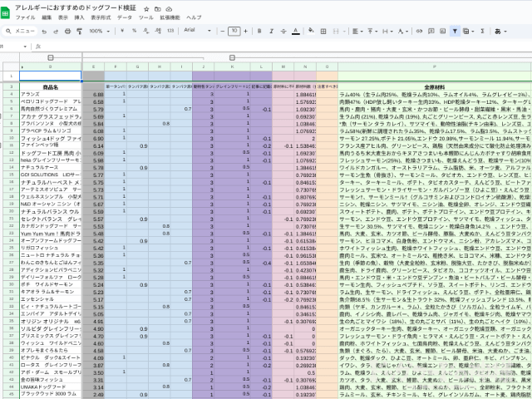Activate the paint format tool
The height and width of the screenshot is (399, 532).
[80, 32]
